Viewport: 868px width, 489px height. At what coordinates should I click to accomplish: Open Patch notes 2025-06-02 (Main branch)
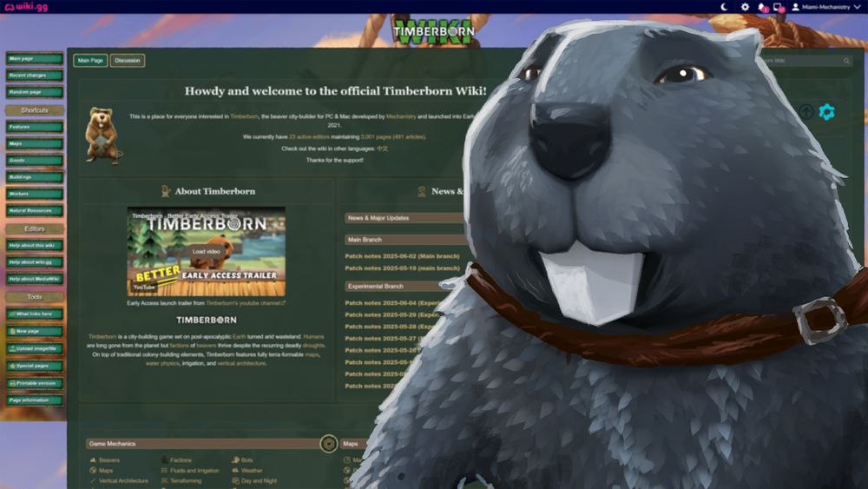coord(402,256)
